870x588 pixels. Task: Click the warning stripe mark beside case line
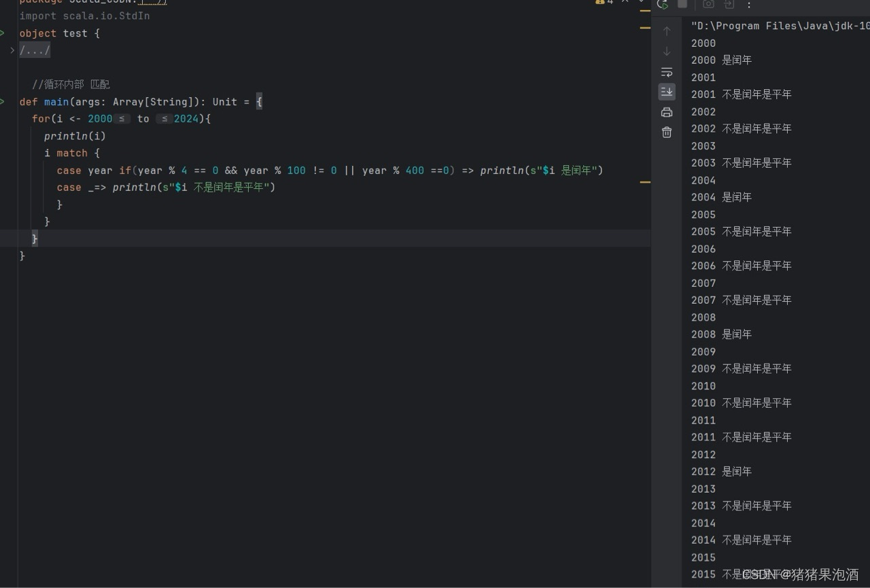(645, 181)
